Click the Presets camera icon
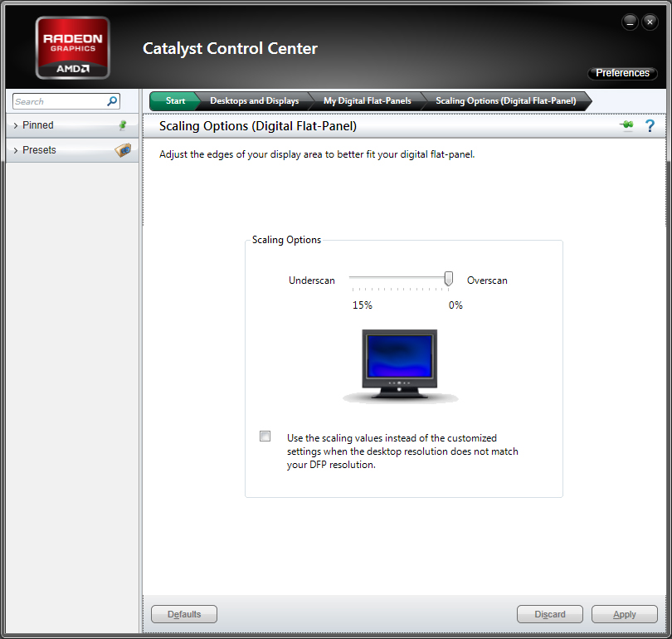Screen dimensions: 672x639 [123, 150]
